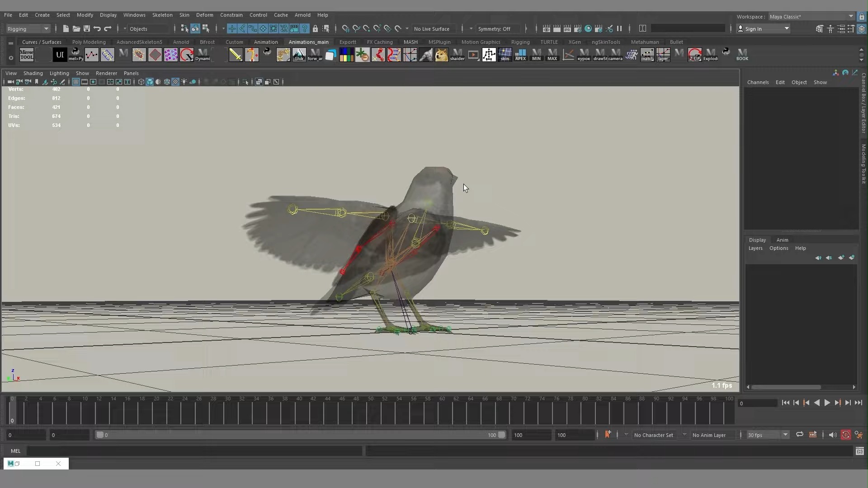Toggle the auto keyframe button
The height and width of the screenshot is (488, 868).
coord(846,435)
